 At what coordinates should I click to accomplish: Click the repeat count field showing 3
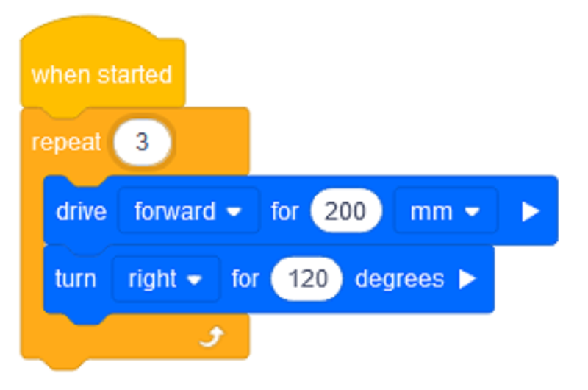tap(142, 142)
